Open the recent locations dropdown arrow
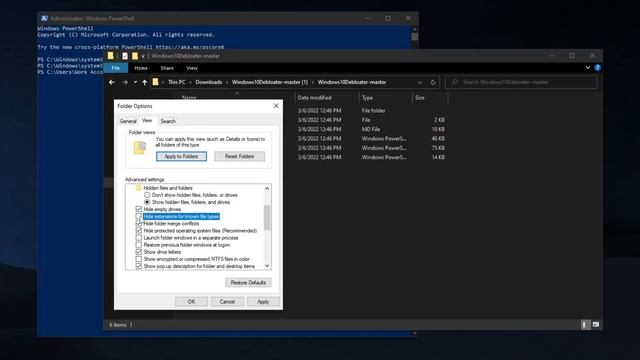 coord(135,82)
